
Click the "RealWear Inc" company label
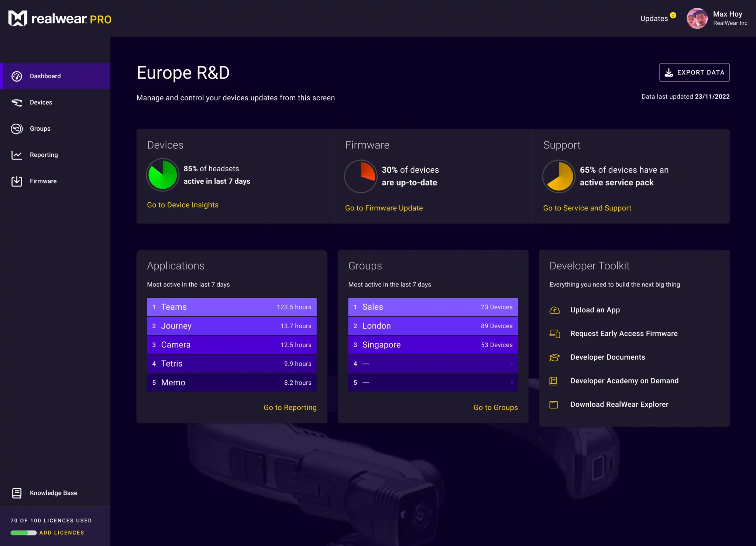click(x=730, y=23)
